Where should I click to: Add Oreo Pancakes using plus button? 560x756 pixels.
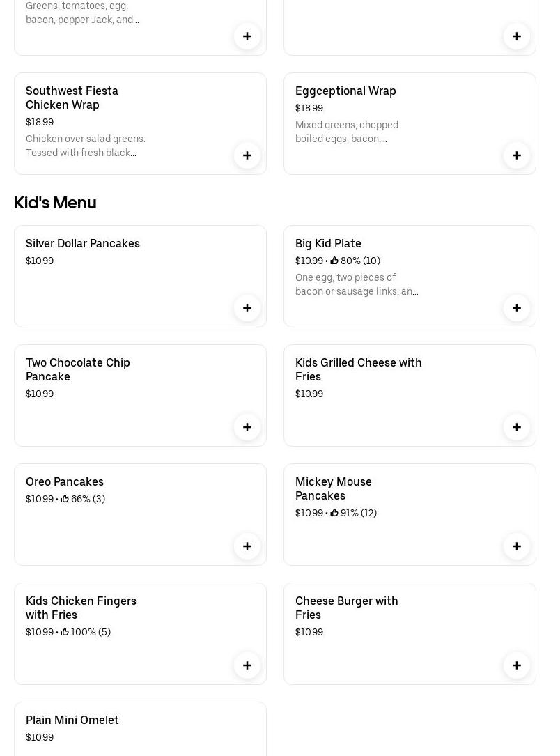tap(247, 546)
